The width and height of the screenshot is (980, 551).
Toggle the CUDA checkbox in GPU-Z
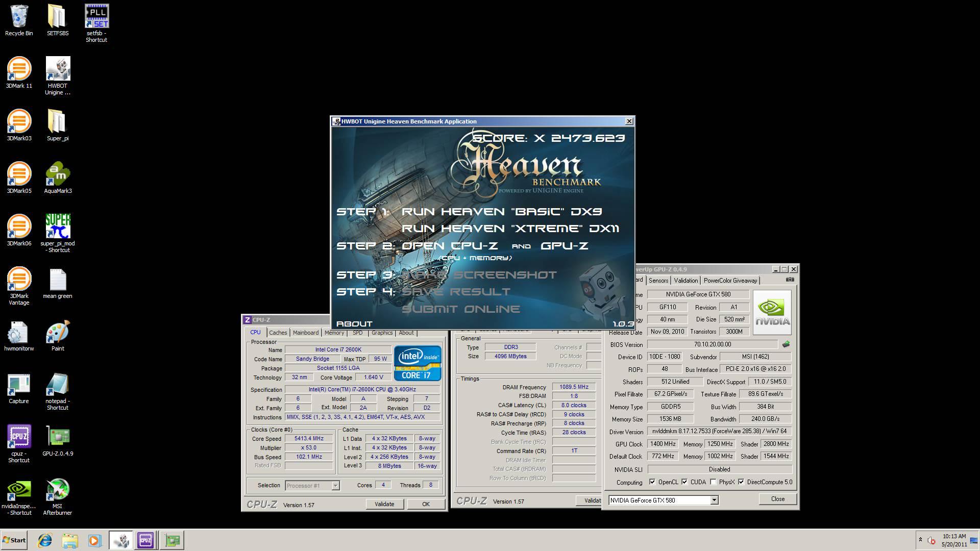684,482
